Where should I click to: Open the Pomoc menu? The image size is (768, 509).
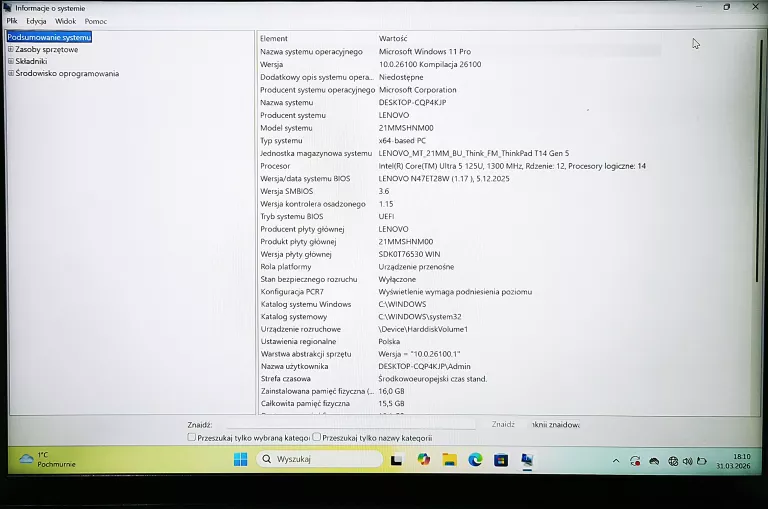96,21
